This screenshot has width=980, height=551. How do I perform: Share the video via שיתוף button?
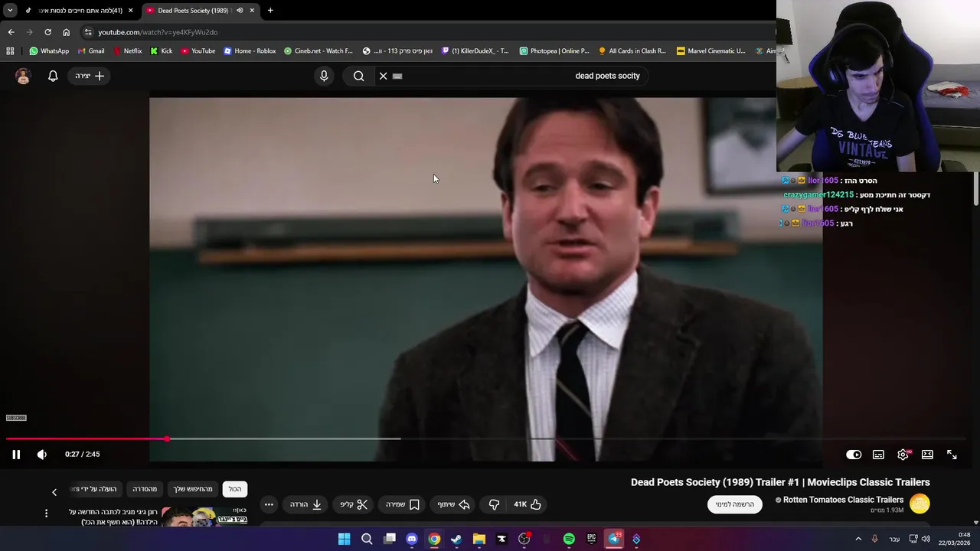tap(453, 504)
